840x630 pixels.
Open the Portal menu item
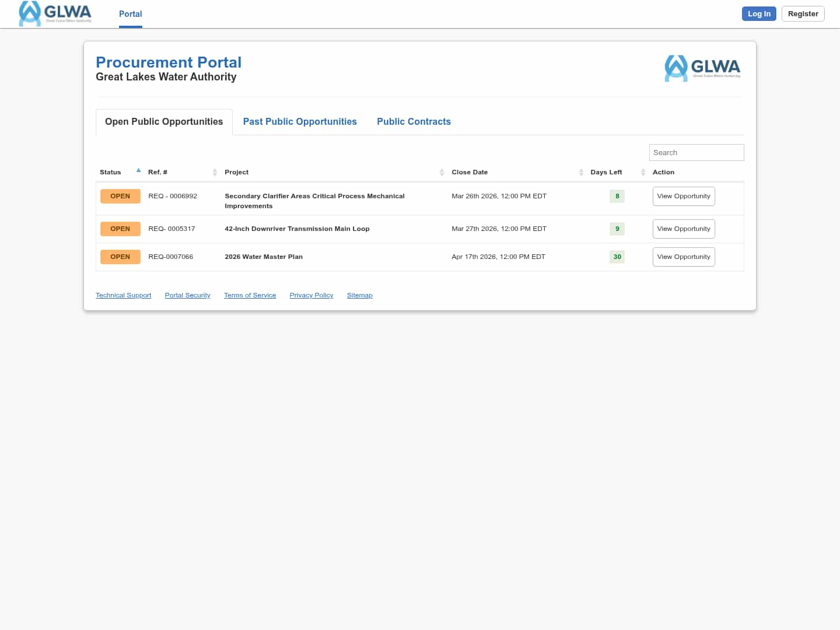(x=131, y=14)
